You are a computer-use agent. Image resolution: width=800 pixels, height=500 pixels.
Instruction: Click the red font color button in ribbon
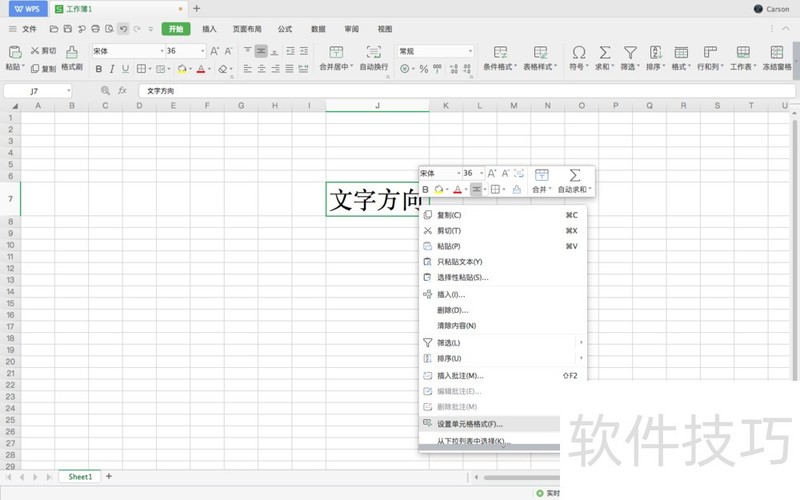click(x=201, y=69)
